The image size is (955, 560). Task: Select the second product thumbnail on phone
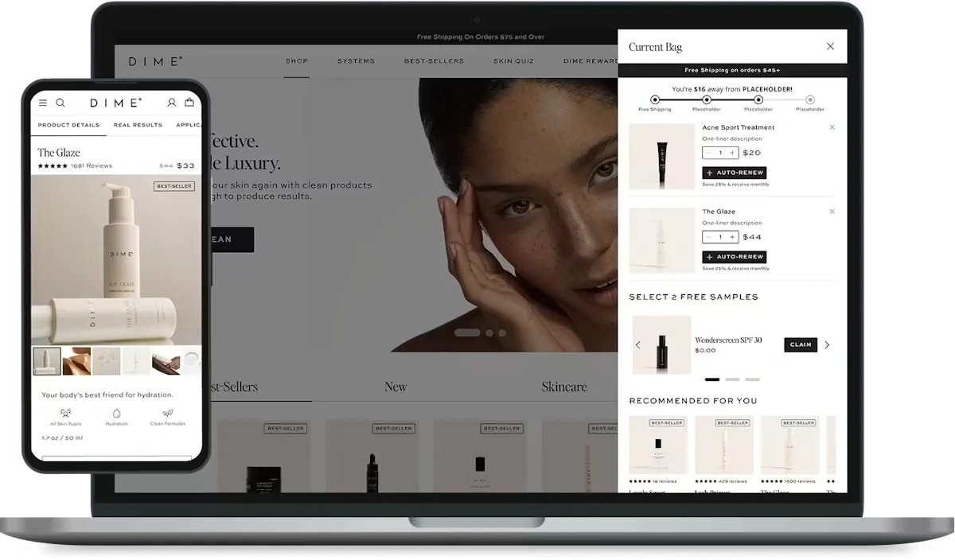pos(76,360)
